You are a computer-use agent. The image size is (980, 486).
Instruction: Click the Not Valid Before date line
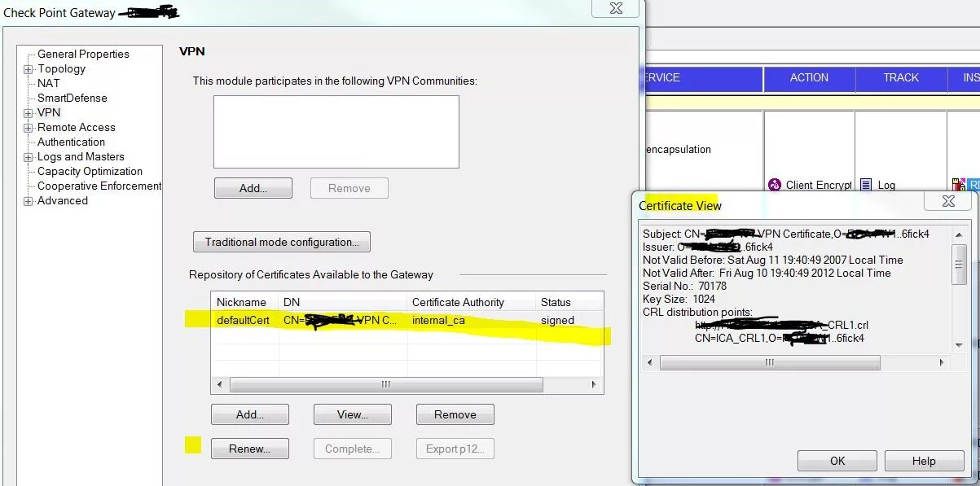pyautogui.click(x=772, y=260)
